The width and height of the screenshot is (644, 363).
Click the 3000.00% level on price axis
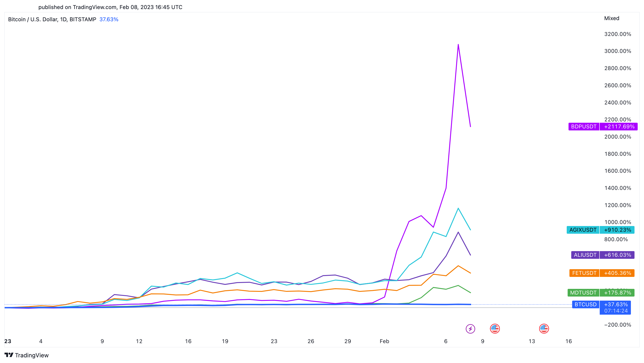click(x=618, y=51)
